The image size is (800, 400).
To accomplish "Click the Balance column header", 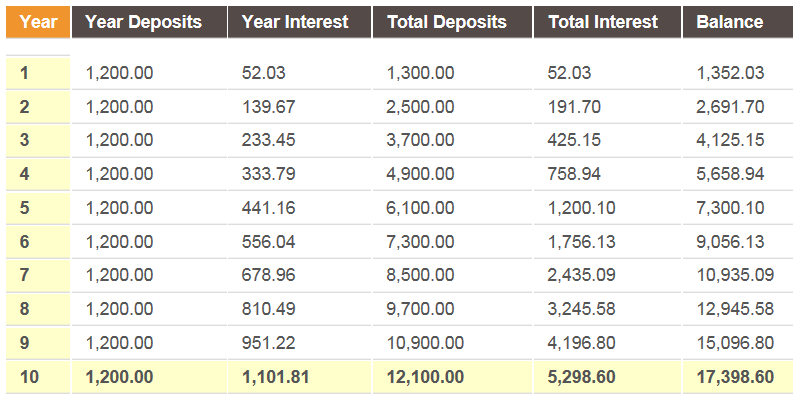I will pos(729,22).
